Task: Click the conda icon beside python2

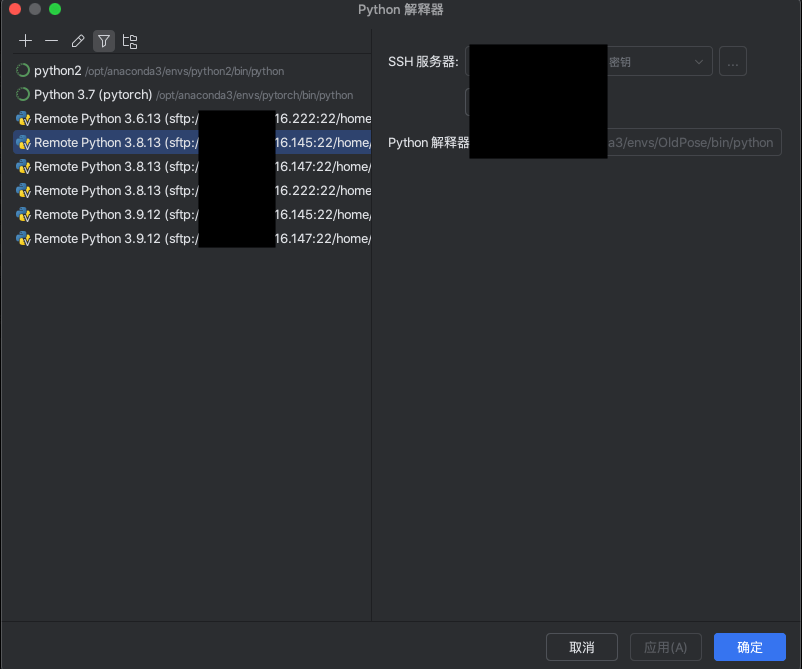Action: (23, 71)
